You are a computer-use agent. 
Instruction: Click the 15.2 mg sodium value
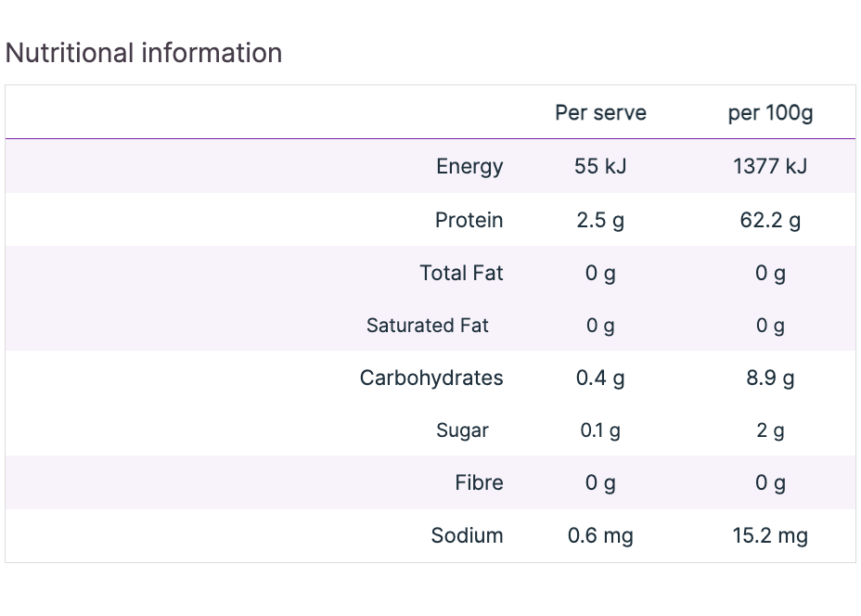pos(770,535)
